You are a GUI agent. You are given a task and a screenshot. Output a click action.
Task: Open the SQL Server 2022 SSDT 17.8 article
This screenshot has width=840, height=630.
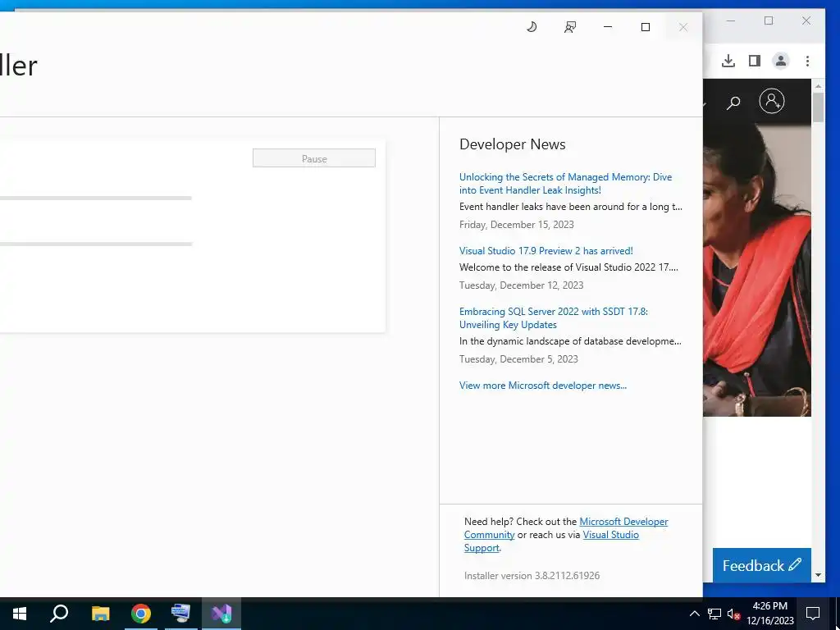point(554,317)
